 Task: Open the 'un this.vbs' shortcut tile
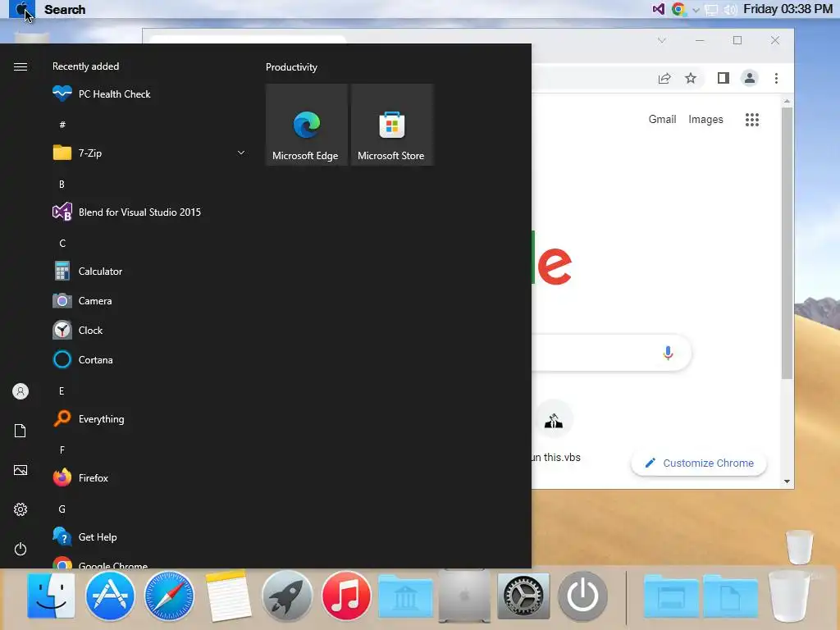[x=555, y=432]
